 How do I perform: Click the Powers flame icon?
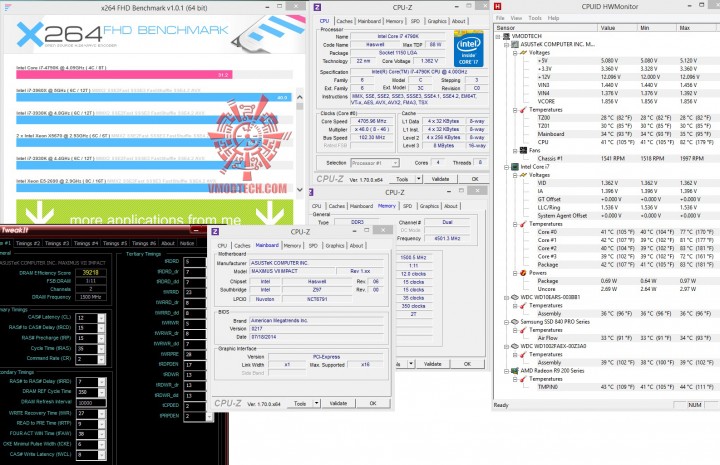click(x=523, y=273)
